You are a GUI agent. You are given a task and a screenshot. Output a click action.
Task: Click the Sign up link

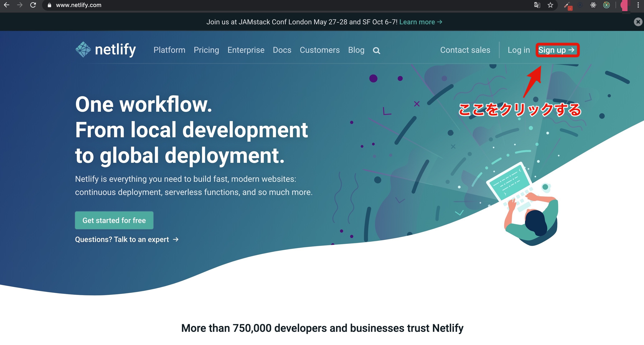tap(557, 50)
